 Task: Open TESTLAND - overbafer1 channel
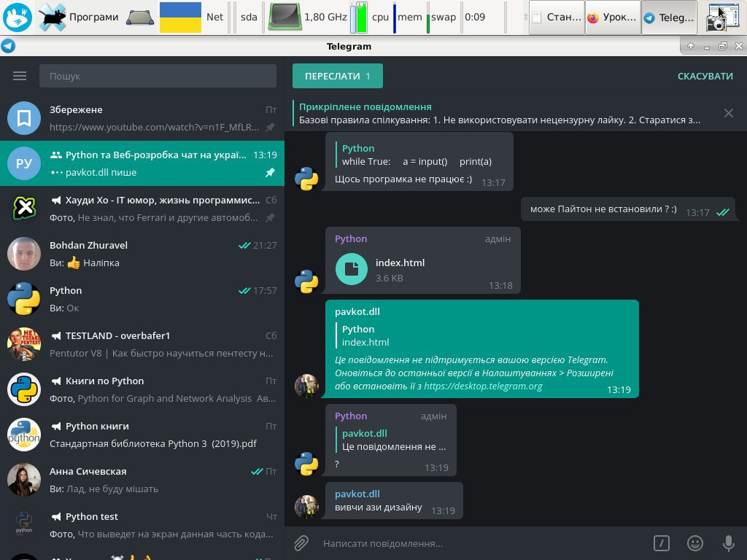click(x=142, y=344)
